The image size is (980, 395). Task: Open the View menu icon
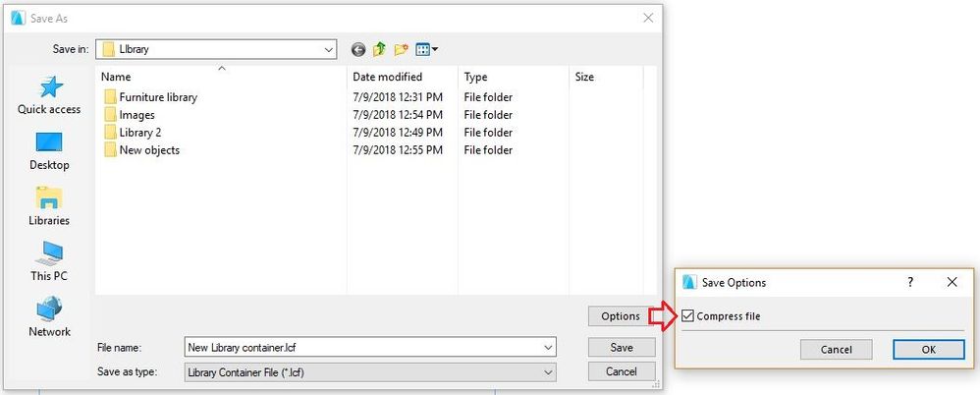click(427, 49)
